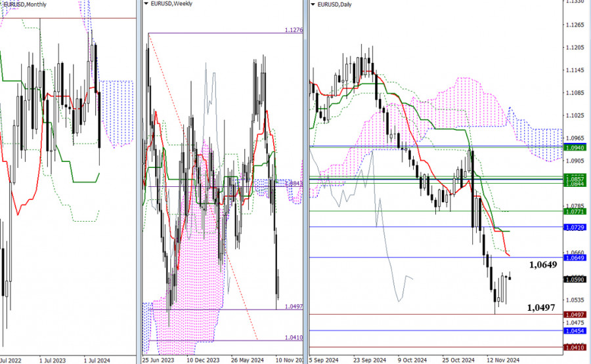Click the 1.0497 level label on Weekly chart

pos(294,306)
